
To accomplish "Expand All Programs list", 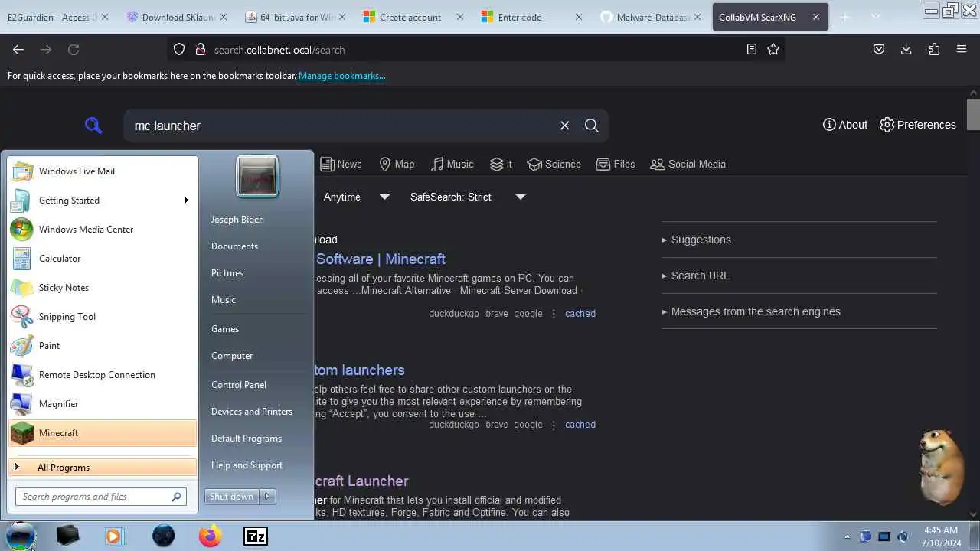I will [x=103, y=468].
